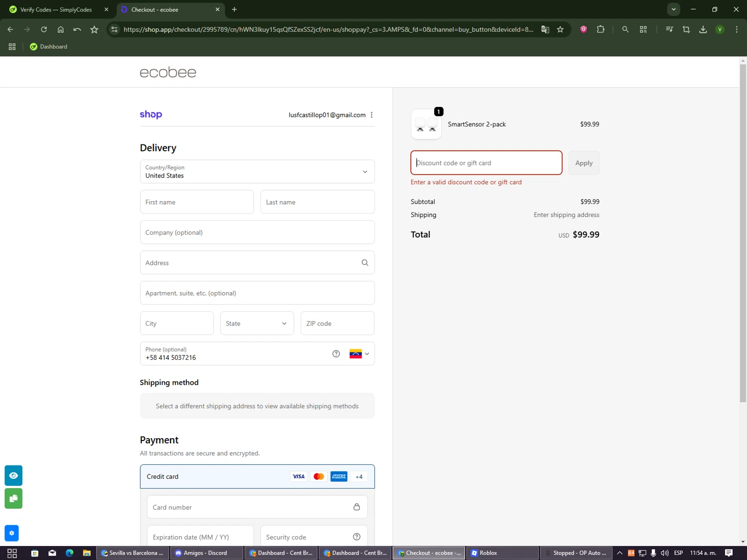Show hidden system tray icons chevron
The height and width of the screenshot is (560, 747).
coord(620,553)
